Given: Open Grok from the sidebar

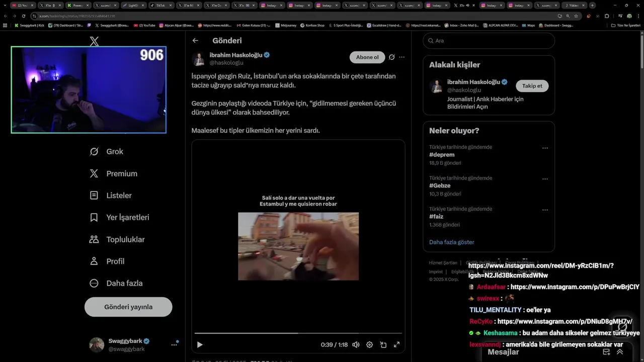Looking at the screenshot, I should pos(106,151).
